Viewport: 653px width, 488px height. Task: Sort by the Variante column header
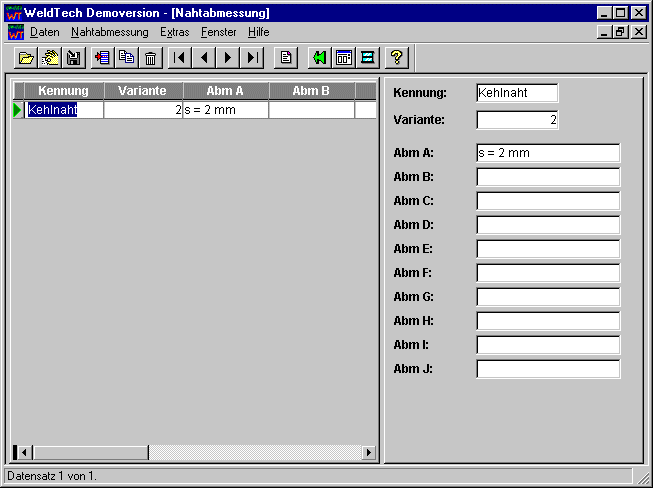tap(142, 91)
